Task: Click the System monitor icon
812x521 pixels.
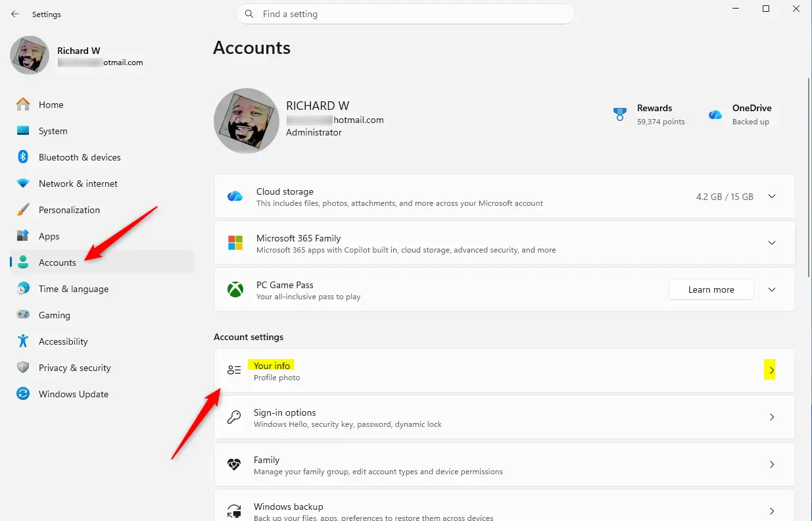Action: [x=23, y=131]
